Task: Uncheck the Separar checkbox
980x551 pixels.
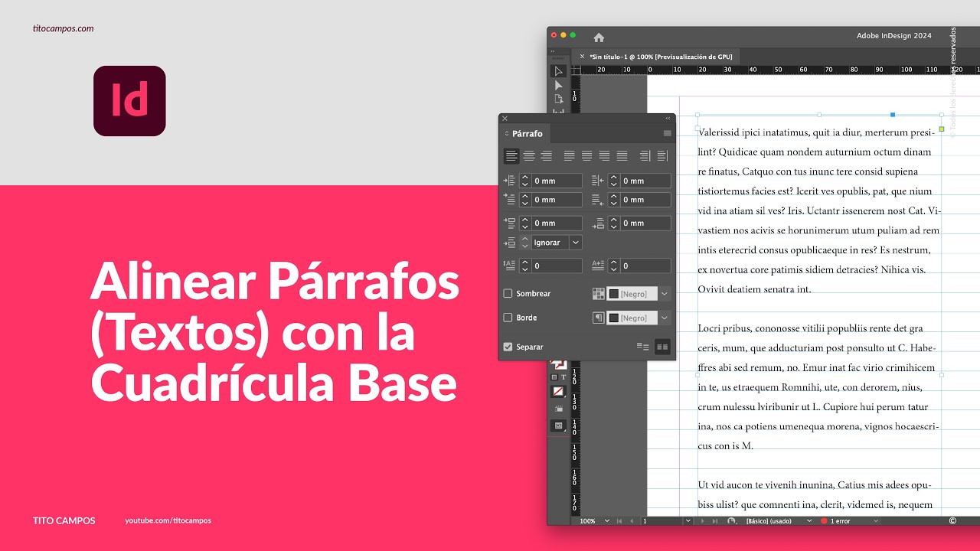Action: point(508,347)
